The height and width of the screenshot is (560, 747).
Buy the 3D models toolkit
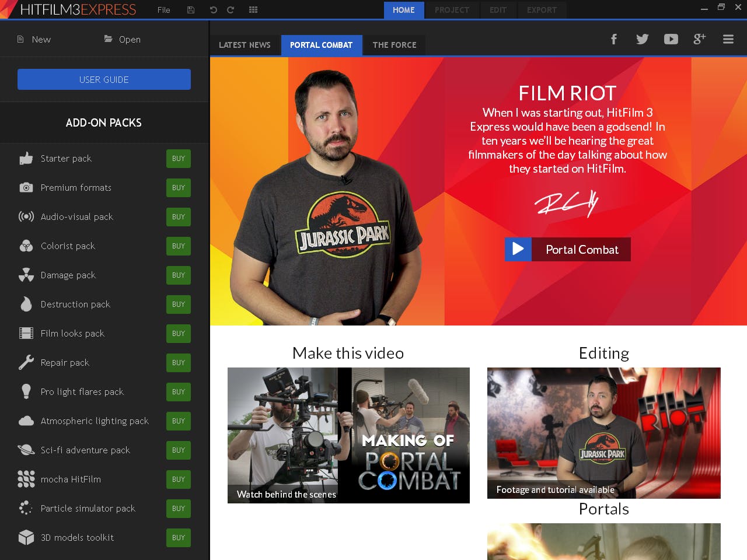pyautogui.click(x=179, y=538)
